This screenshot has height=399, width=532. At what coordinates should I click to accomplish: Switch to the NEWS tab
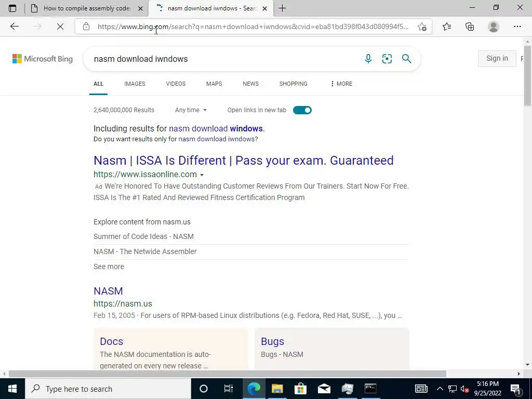[x=251, y=84]
